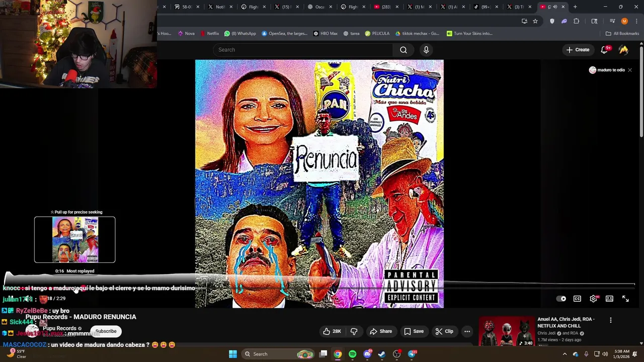
Task: Enter full screen mode
Action: coord(625,299)
